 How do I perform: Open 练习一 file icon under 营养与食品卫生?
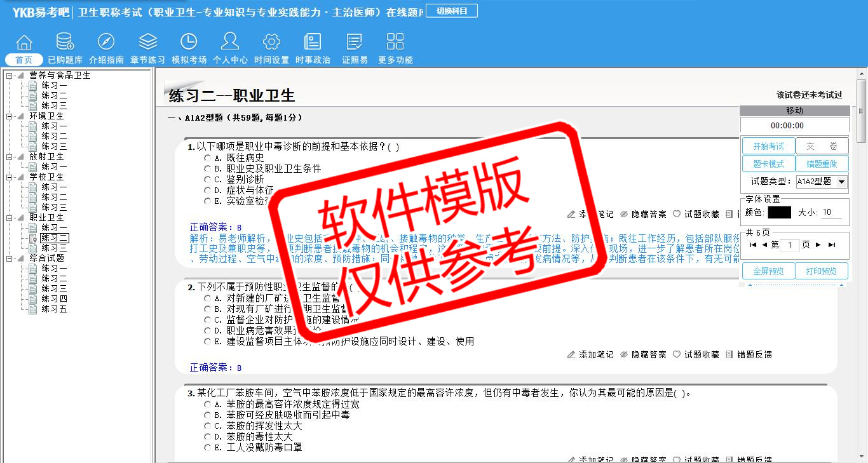[32, 85]
